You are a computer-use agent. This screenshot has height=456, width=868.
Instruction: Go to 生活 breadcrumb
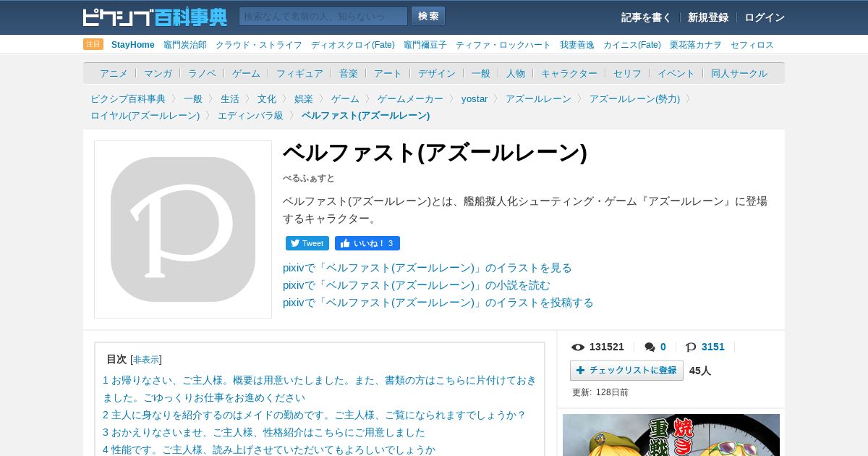pyautogui.click(x=230, y=98)
